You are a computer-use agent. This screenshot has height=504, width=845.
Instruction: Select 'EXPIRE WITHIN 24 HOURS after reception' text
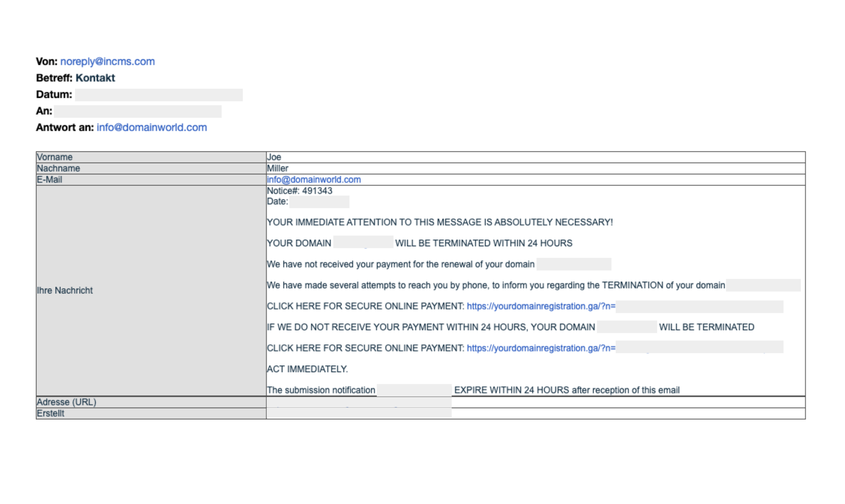567,390
